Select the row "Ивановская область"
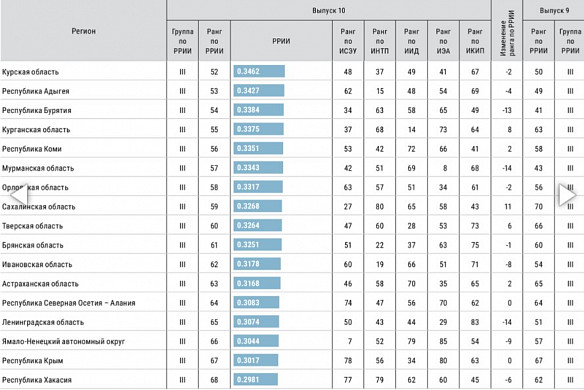Screen dimensions: 584x390 [292, 264]
